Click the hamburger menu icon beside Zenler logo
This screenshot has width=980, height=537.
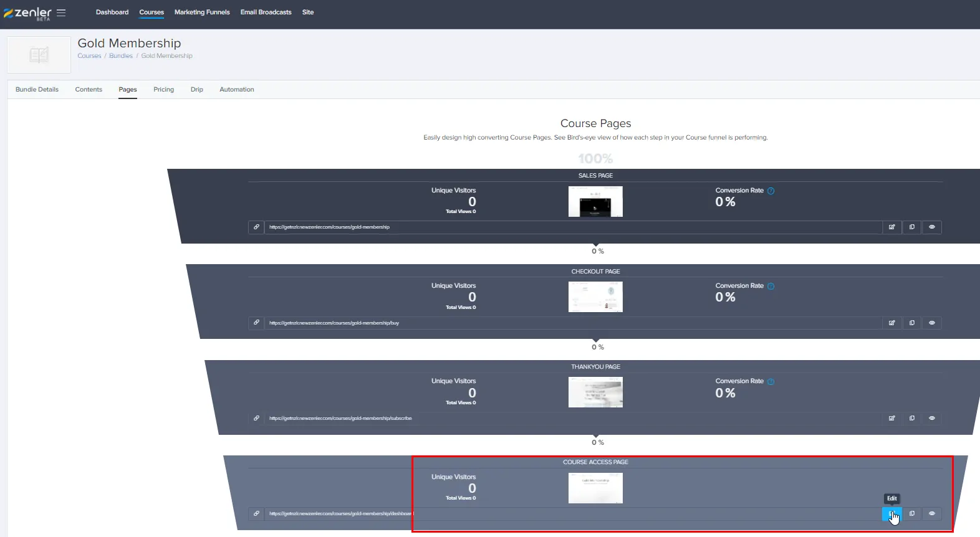coord(61,12)
